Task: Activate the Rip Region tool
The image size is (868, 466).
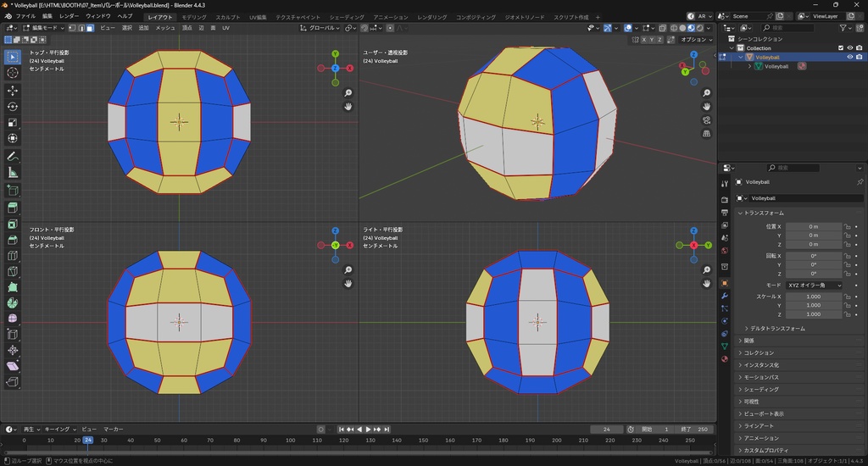Action: [13, 382]
